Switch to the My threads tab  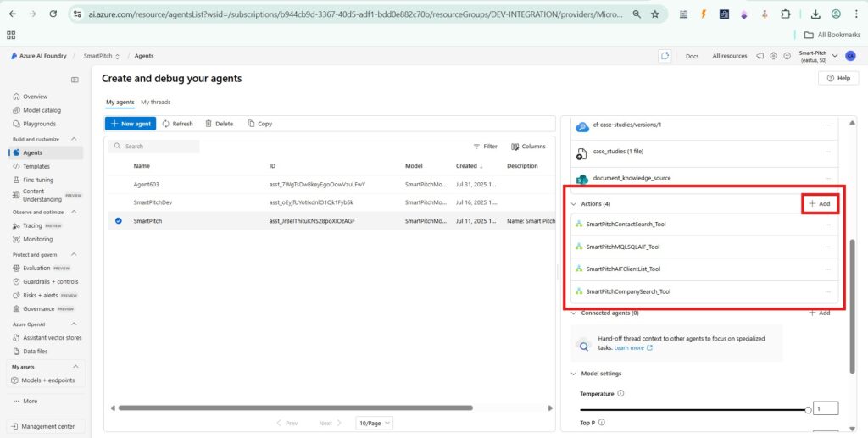[x=155, y=102]
